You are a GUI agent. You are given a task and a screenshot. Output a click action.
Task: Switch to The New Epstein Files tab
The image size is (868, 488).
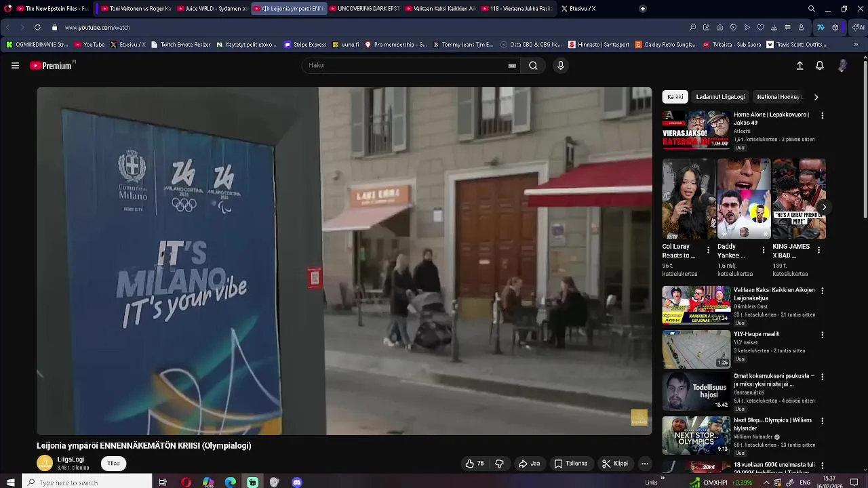[x=52, y=9]
